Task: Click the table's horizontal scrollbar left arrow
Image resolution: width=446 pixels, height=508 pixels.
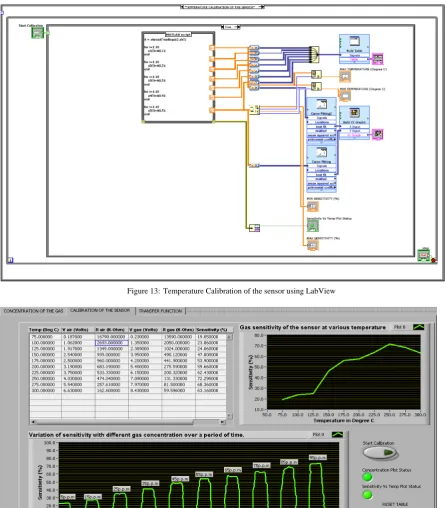Action: pos(32,422)
